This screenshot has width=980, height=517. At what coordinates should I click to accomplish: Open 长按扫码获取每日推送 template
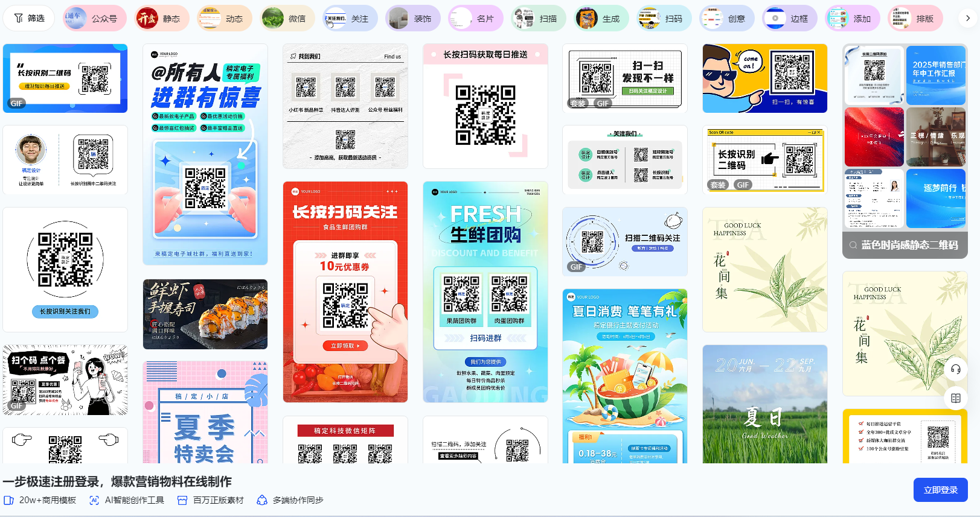point(485,106)
